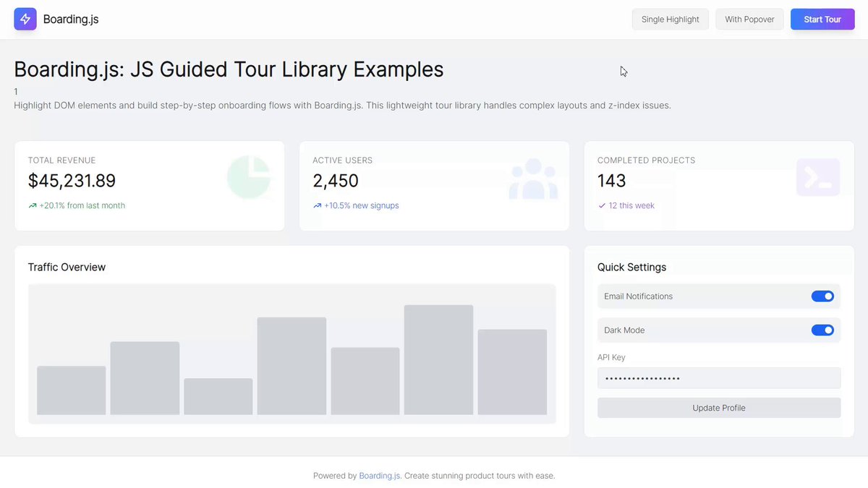Click the 2,450 active users value
Image resolution: width=868 pixels, height=488 pixels.
click(336, 181)
